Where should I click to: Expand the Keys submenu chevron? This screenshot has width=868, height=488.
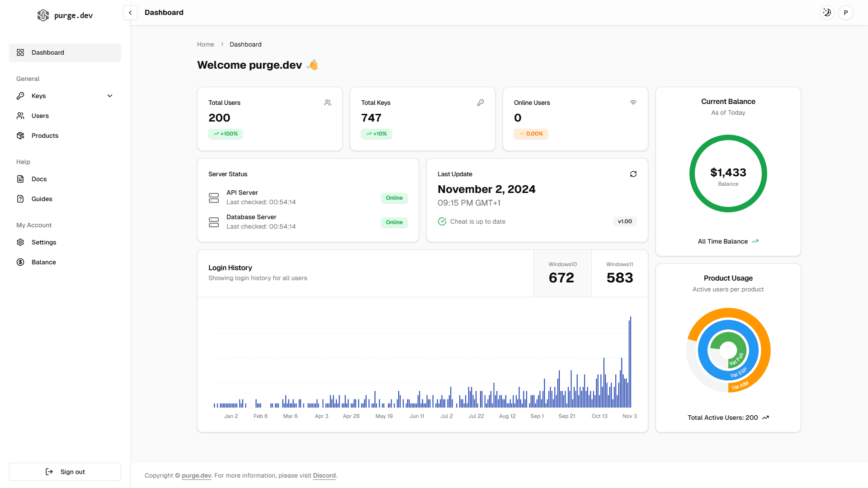110,96
